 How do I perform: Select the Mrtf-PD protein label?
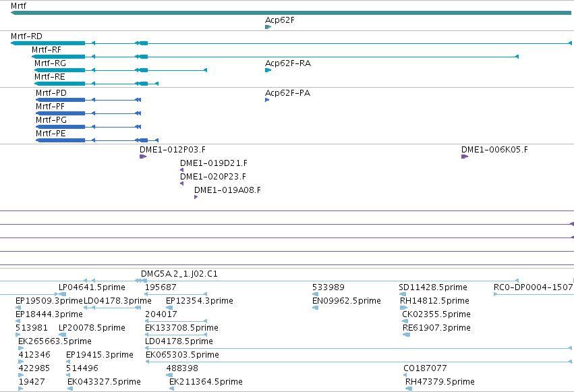[51, 93]
